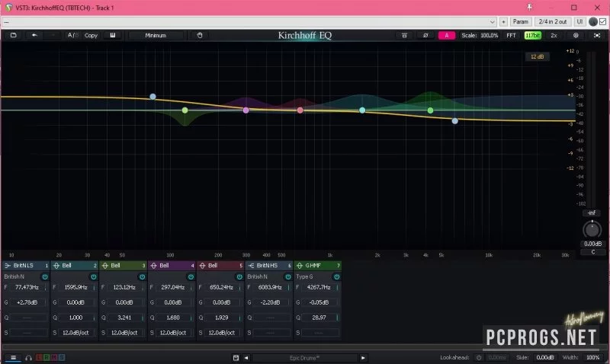Image resolution: width=610 pixels, height=364 pixels.
Task: Toggle power for band 4 Bell
Action: (191, 277)
